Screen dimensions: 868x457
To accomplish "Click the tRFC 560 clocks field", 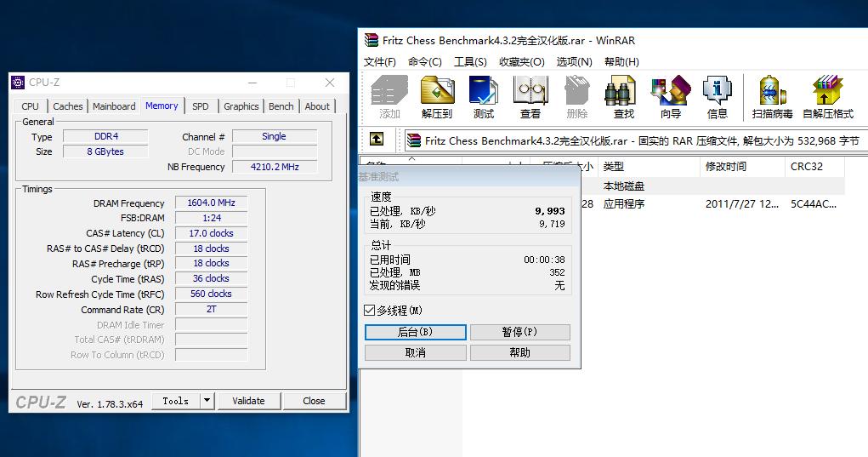I will pyautogui.click(x=211, y=294).
